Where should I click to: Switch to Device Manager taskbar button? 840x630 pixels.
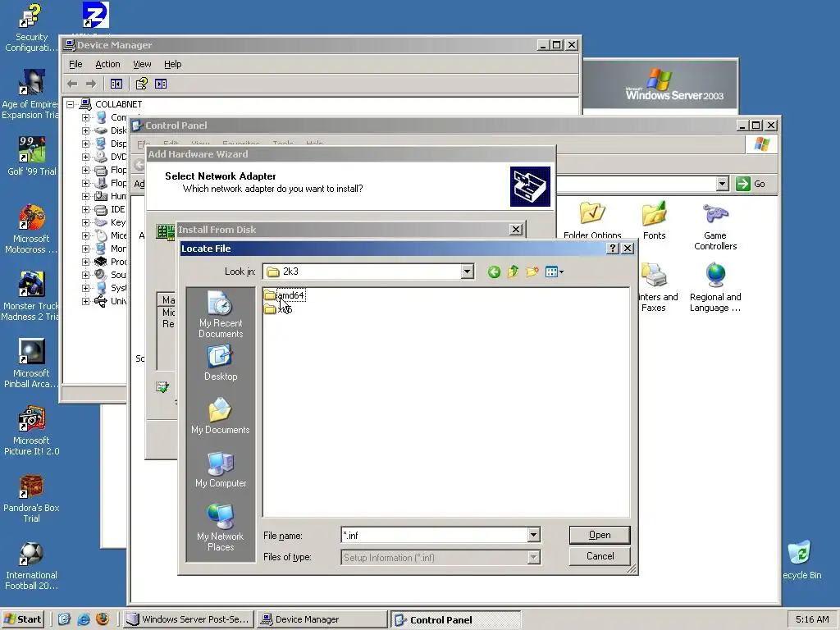point(322,619)
